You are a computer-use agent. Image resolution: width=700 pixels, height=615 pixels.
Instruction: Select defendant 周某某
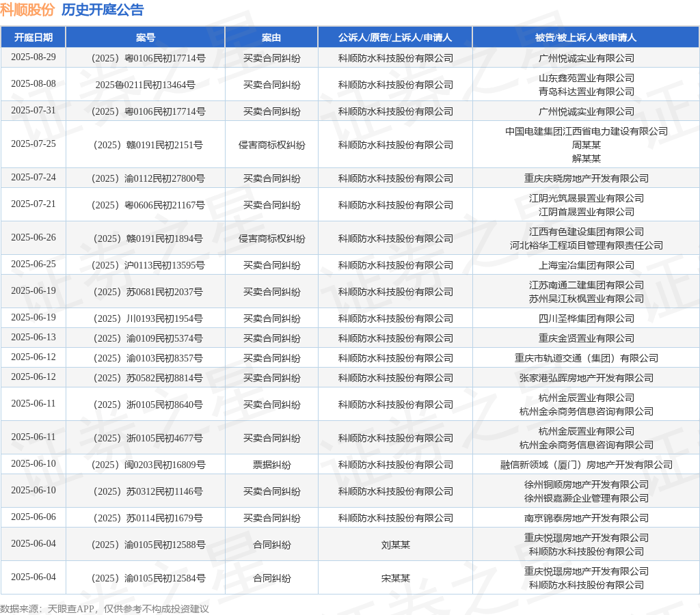586,145
